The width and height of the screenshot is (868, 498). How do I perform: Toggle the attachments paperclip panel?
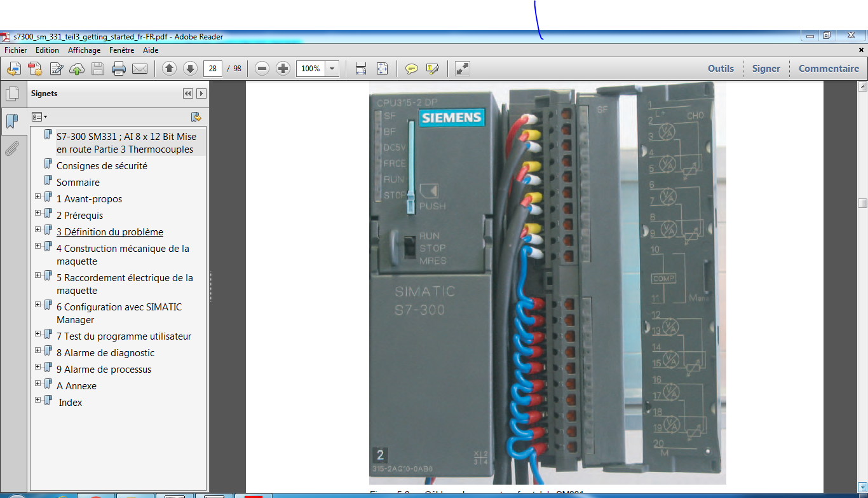coord(12,149)
